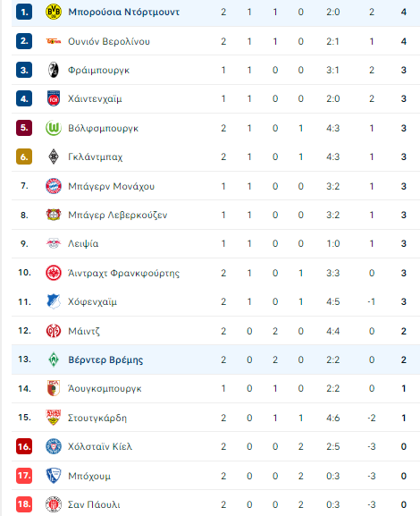Click the red position badge 16
This screenshot has width=420, height=516.
coord(24,446)
